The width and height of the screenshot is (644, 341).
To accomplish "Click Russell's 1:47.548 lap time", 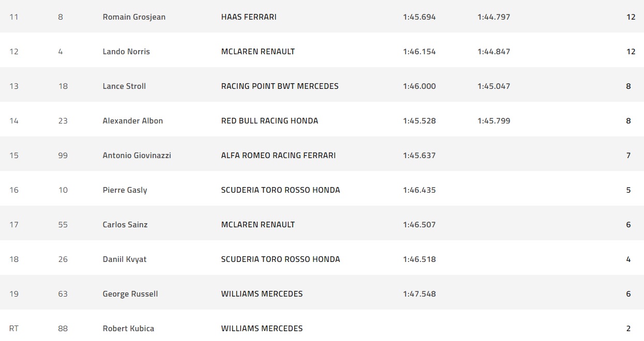I will [419, 294].
